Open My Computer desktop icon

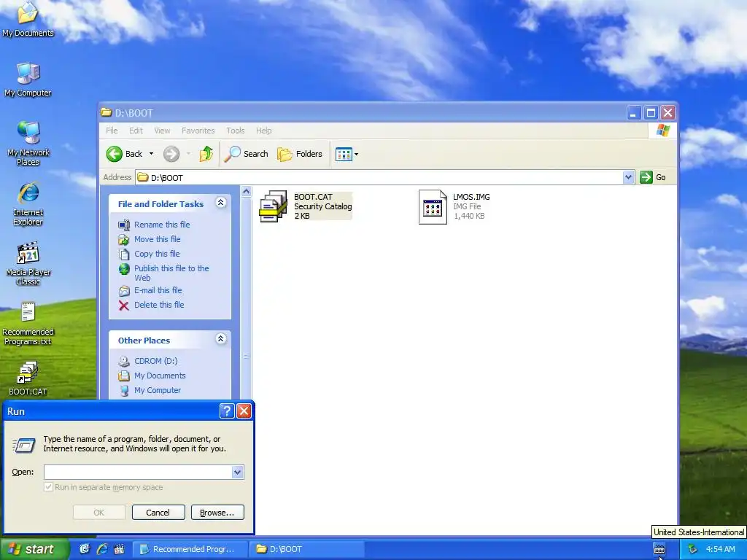click(28, 79)
